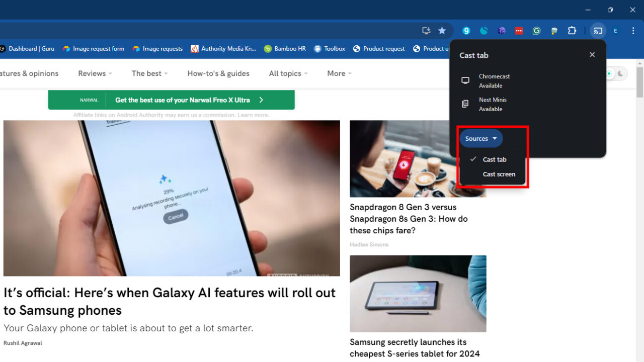The height and width of the screenshot is (362, 644).
Task: Bookmark this page via the star icon
Action: pyautogui.click(x=442, y=31)
